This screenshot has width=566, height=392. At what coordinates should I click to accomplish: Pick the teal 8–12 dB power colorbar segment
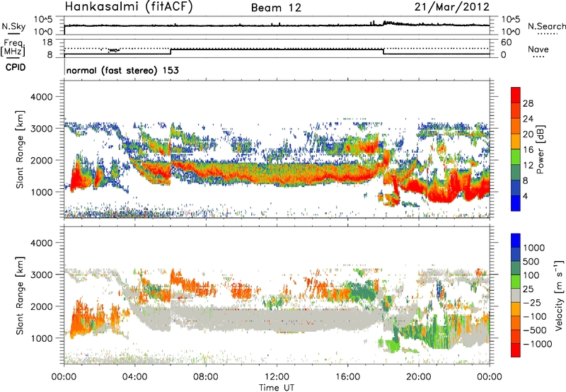(x=516, y=173)
